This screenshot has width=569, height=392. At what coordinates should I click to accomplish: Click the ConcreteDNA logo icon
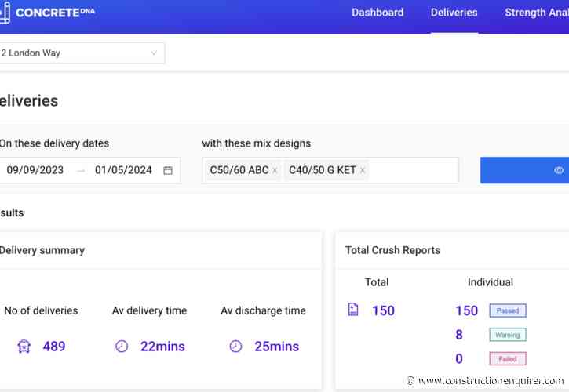coord(5,13)
